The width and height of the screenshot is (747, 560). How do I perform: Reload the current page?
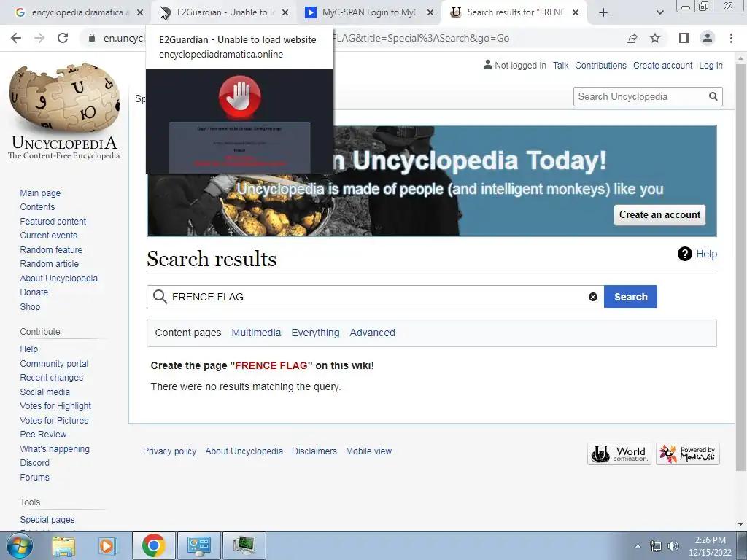pos(63,38)
